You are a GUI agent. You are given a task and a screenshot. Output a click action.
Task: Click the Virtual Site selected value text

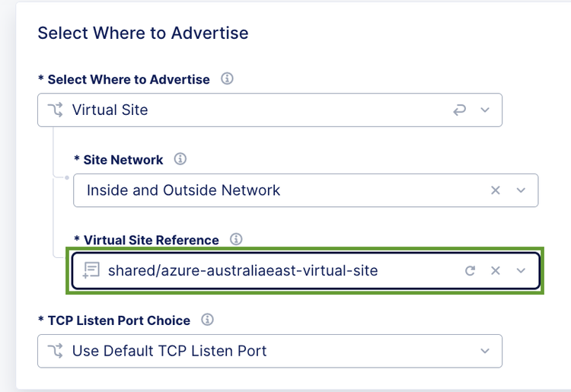pos(110,110)
